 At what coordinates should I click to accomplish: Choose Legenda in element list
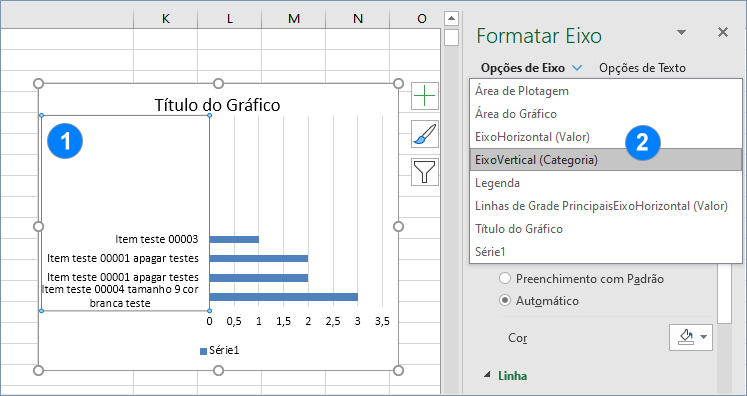pyautogui.click(x=606, y=183)
